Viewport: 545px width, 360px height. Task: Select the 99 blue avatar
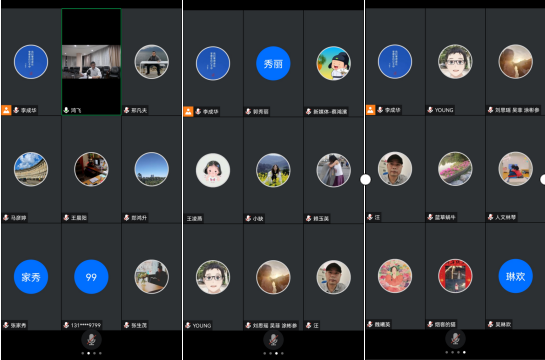pyautogui.click(x=91, y=277)
